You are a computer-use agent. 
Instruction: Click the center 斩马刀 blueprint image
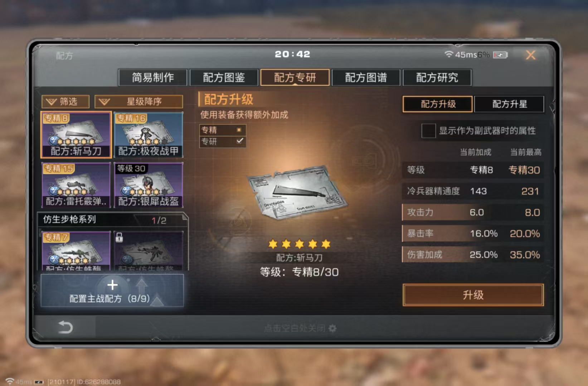tap(298, 192)
